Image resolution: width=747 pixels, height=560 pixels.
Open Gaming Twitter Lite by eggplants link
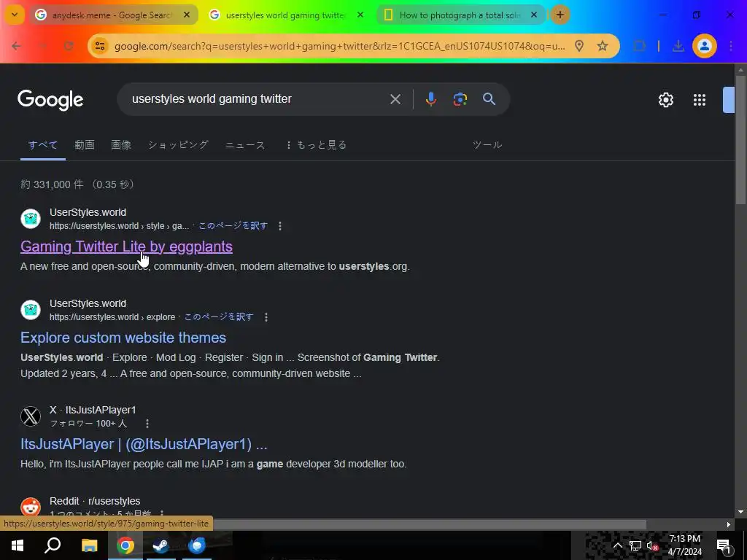click(126, 246)
